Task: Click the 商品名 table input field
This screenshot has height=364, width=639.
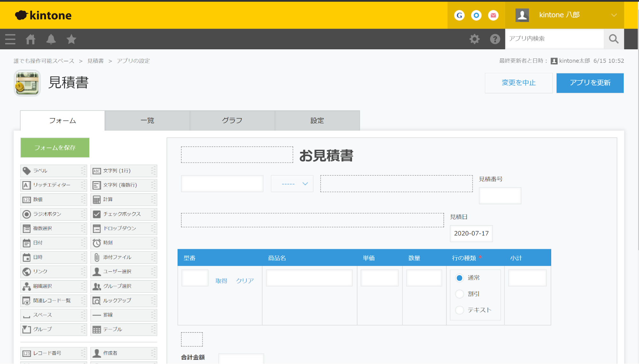Action: (x=309, y=278)
